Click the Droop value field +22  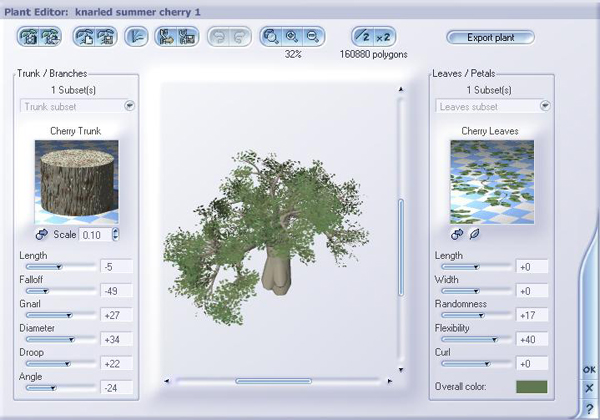click(x=117, y=363)
